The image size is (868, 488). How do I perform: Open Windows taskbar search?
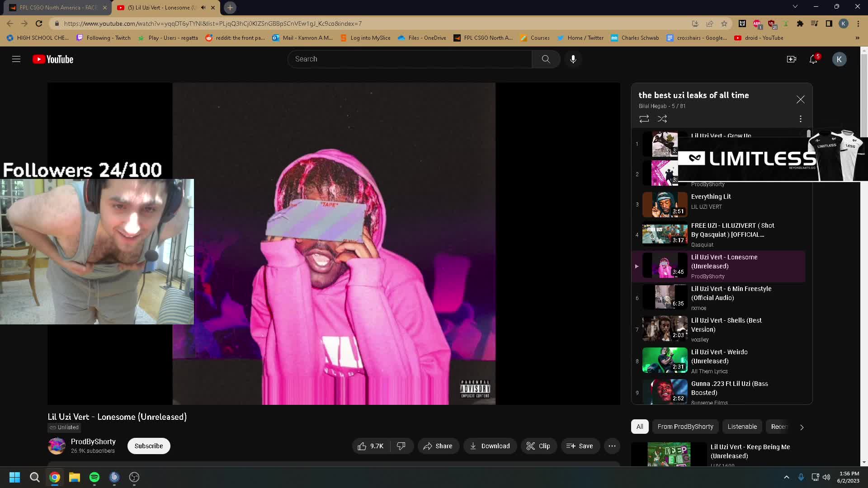[x=34, y=477]
